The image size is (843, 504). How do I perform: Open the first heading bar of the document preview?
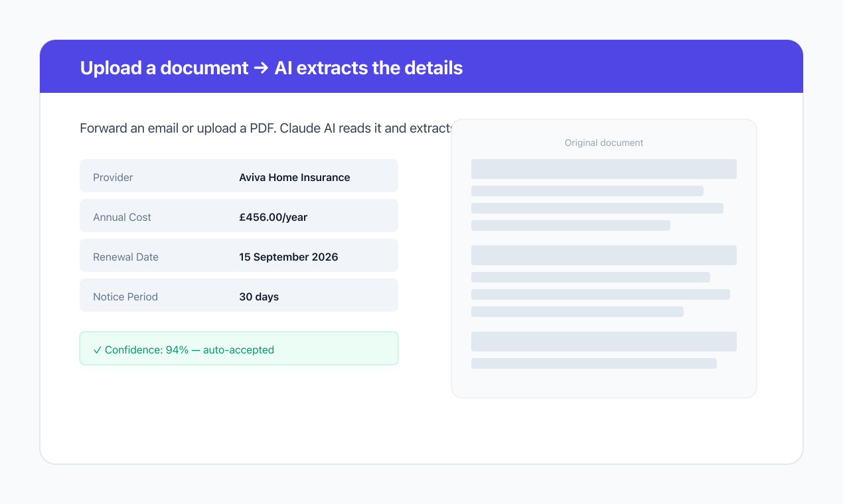click(x=604, y=169)
